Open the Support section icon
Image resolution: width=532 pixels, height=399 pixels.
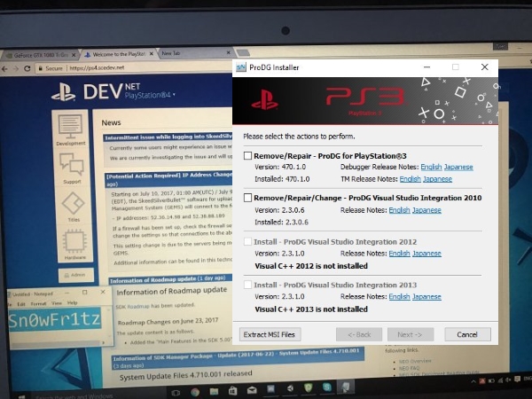(x=72, y=165)
